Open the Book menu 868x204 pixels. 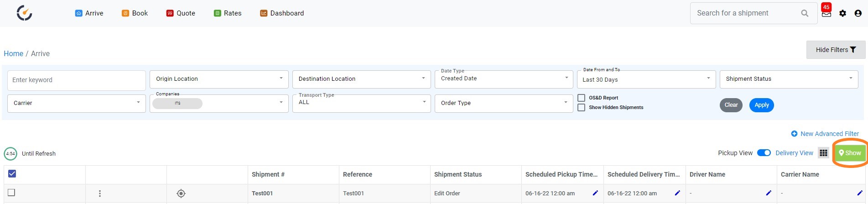pos(135,13)
